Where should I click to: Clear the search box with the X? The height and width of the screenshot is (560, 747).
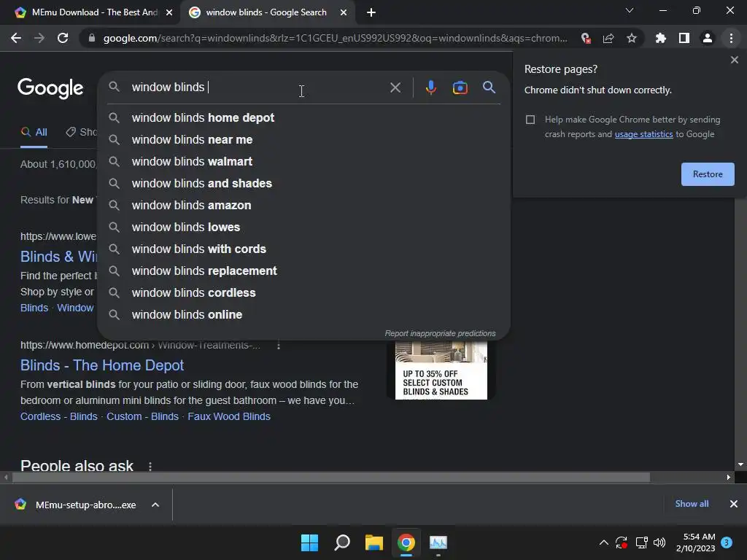coord(395,87)
